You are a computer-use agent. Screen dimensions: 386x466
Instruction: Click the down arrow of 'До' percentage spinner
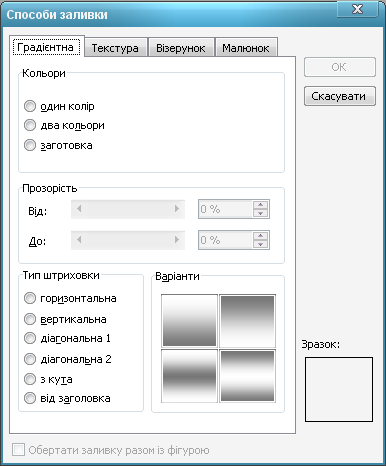(260, 244)
